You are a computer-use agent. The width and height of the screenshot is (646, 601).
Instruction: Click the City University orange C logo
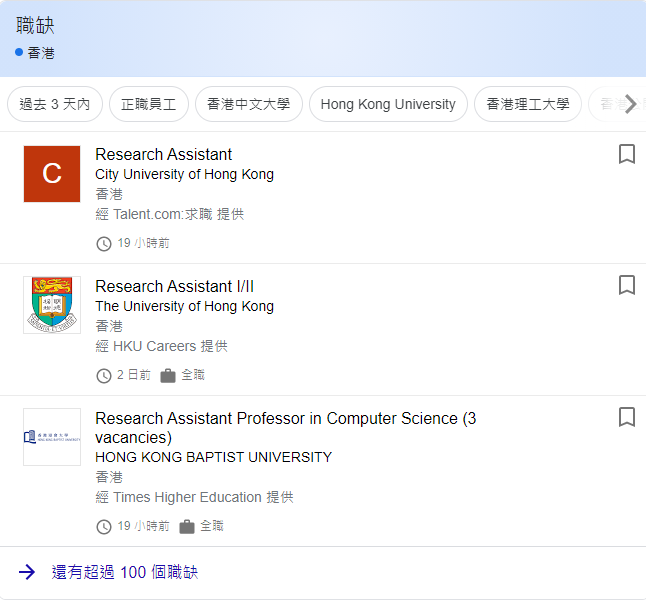pyautogui.click(x=52, y=174)
